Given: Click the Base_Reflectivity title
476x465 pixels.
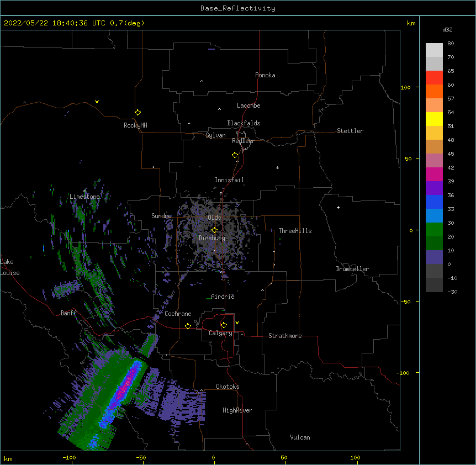Looking at the screenshot, I should (x=238, y=8).
